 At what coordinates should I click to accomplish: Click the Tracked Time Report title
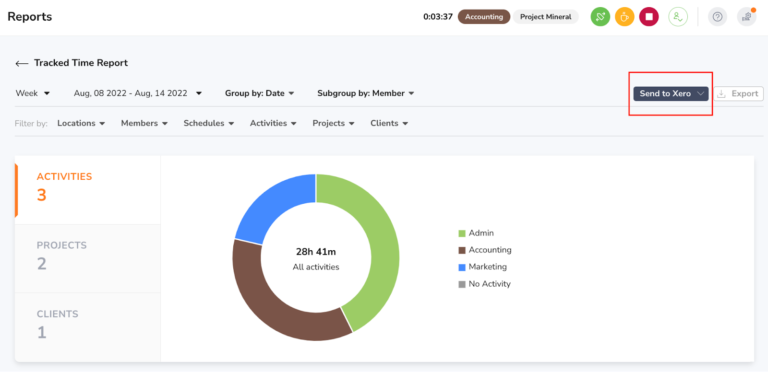coord(81,63)
